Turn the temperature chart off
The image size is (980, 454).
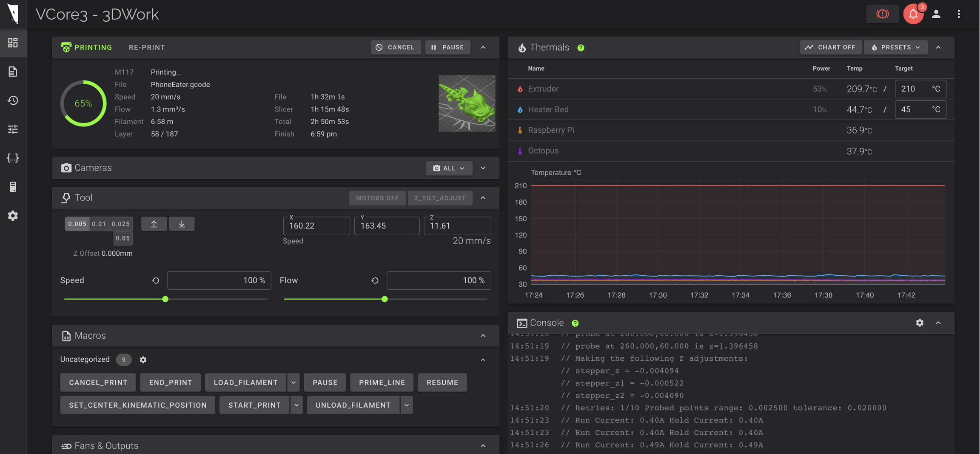(830, 47)
